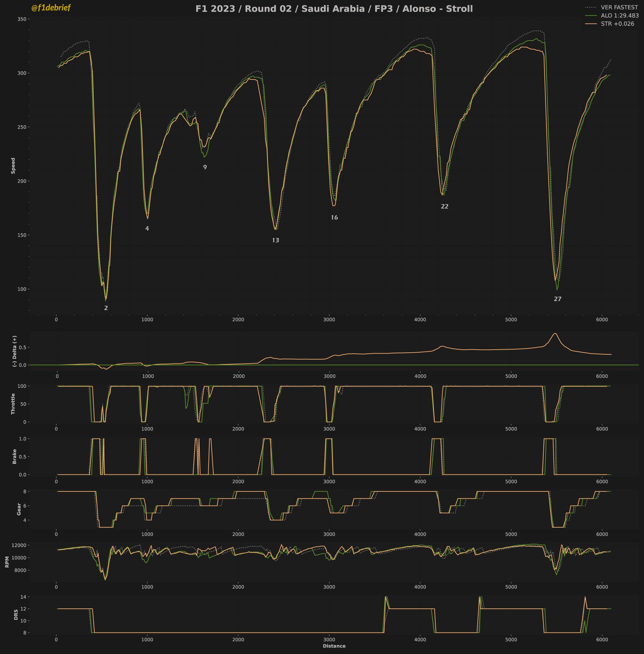Click corner label 22 on speed chart
Viewport: 644px width, 654px height.
pos(444,206)
